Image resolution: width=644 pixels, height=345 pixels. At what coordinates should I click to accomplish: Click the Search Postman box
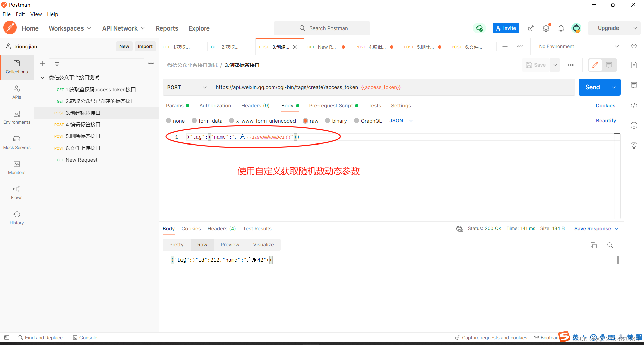point(322,28)
